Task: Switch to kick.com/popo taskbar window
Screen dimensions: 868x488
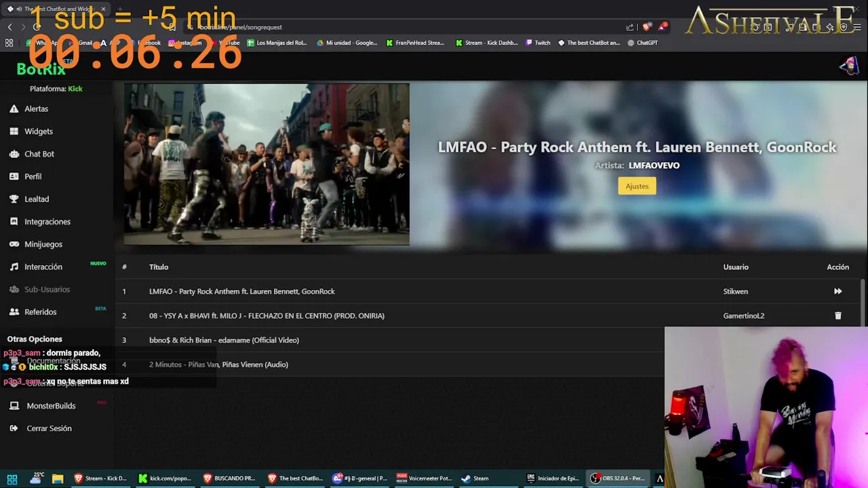Action: [165, 479]
